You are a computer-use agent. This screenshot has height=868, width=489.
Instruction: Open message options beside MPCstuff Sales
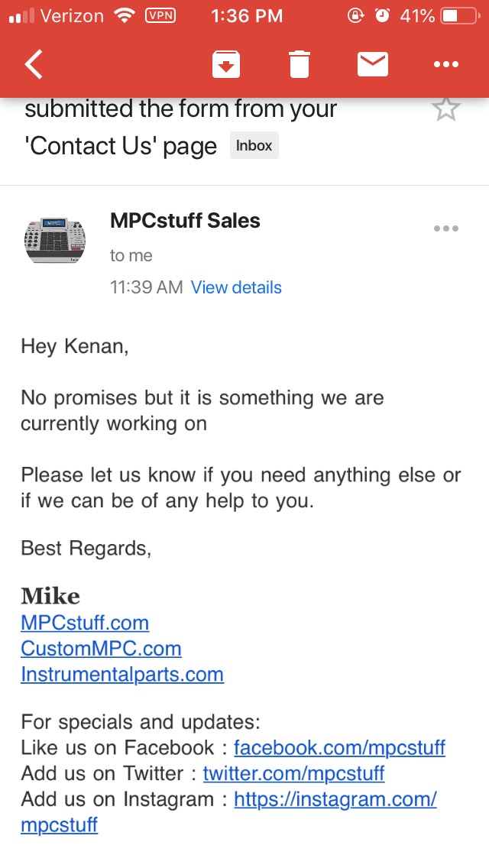[x=445, y=228]
